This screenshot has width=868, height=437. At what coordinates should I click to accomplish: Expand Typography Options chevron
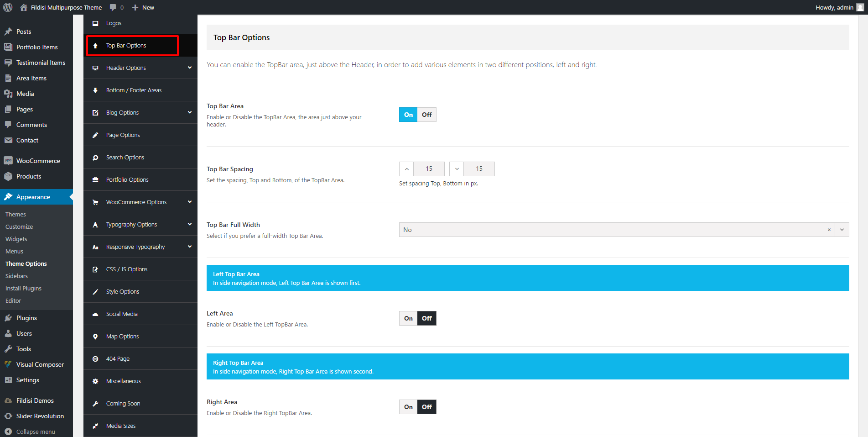[x=190, y=224]
